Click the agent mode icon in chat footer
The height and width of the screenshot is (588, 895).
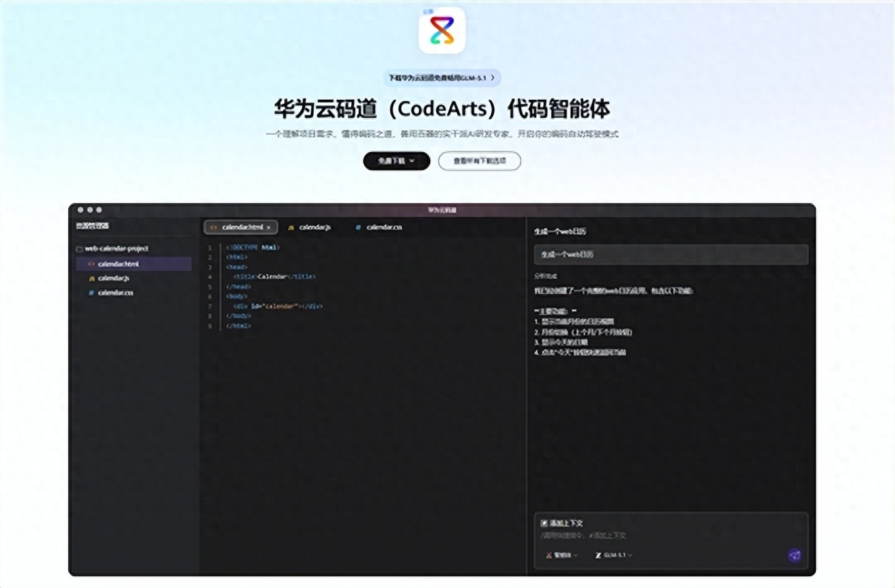(x=549, y=555)
